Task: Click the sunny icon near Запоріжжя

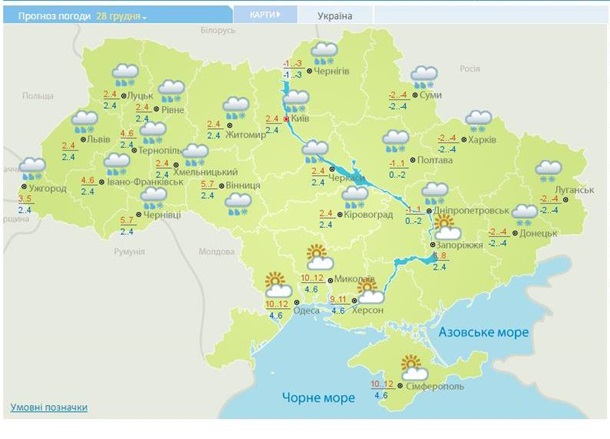Action: (x=441, y=228)
